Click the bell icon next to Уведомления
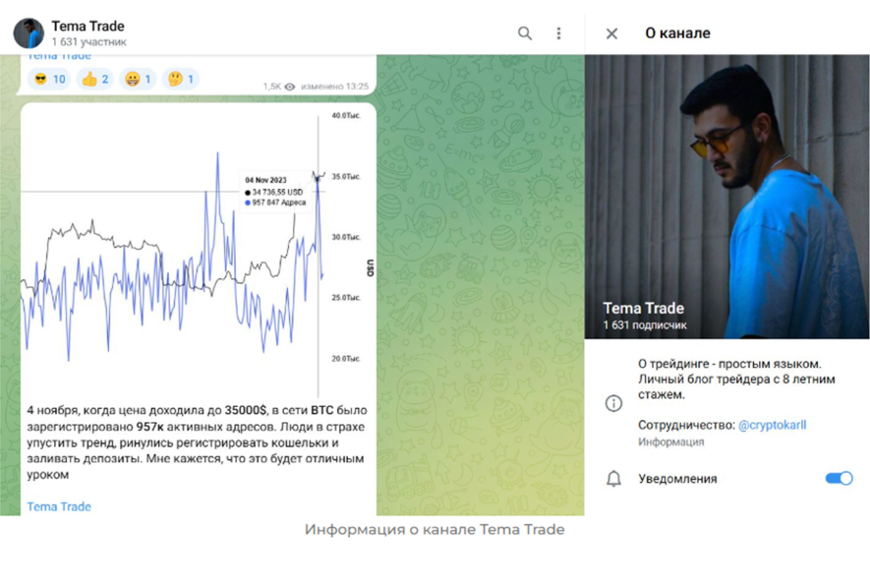The height and width of the screenshot is (588, 870). pos(613,478)
